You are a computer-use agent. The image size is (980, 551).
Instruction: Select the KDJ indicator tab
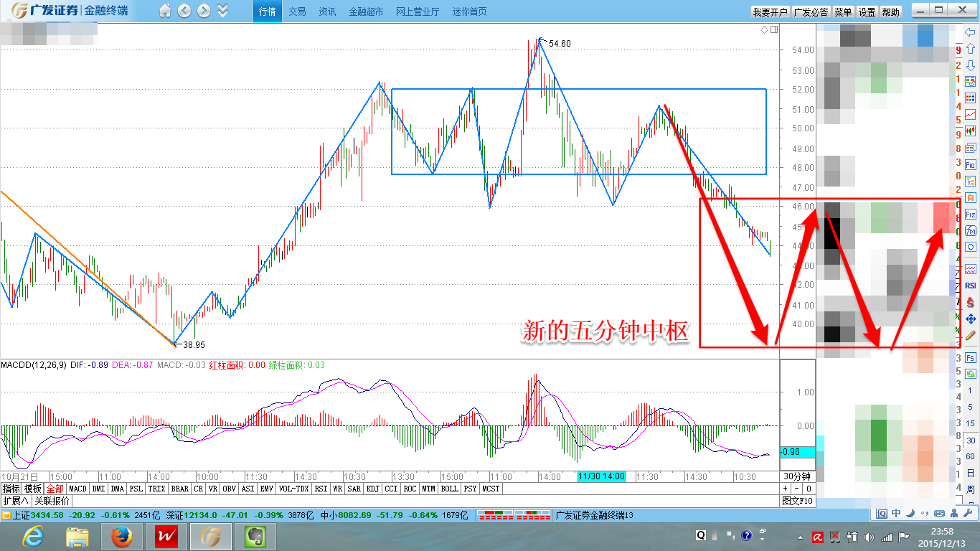coord(372,489)
